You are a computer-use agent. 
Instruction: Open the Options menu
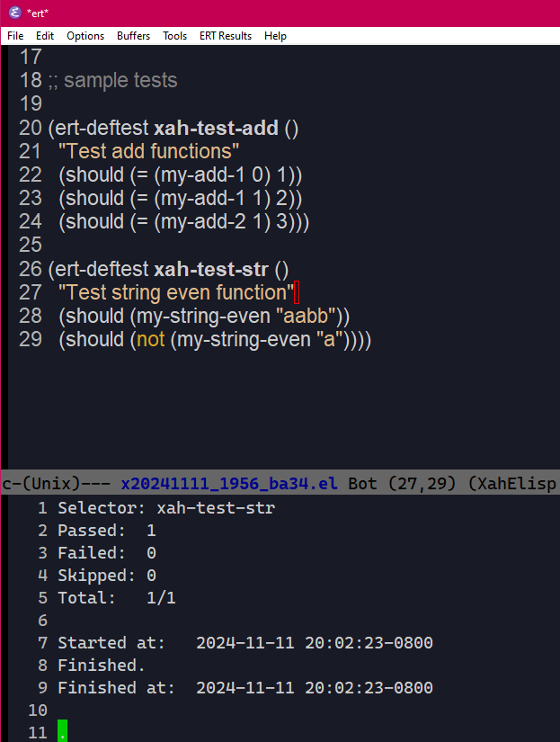click(x=85, y=36)
